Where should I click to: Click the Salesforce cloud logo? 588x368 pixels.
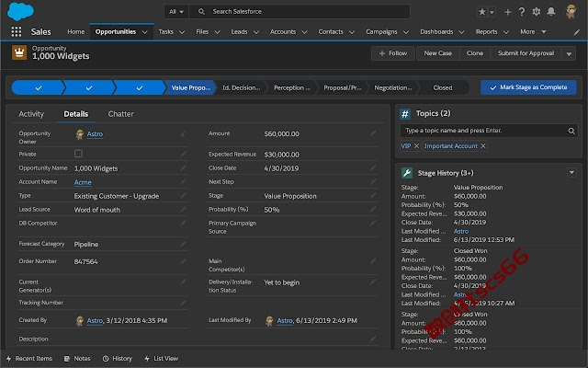[20, 11]
